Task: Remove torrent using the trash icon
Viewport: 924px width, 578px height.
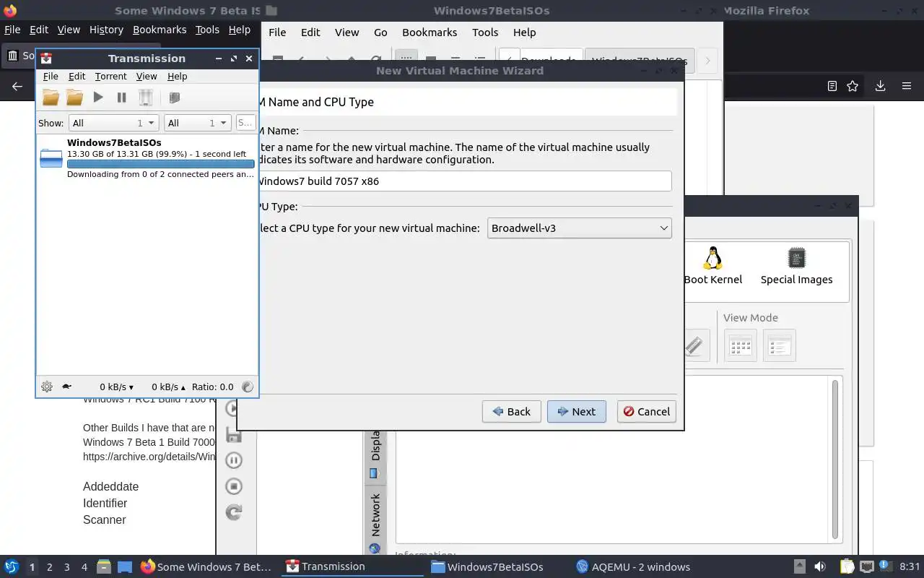Action: coord(146,97)
